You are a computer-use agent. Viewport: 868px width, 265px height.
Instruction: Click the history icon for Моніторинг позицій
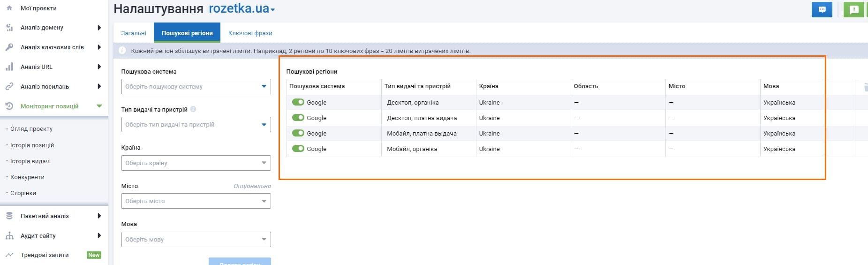tap(9, 106)
